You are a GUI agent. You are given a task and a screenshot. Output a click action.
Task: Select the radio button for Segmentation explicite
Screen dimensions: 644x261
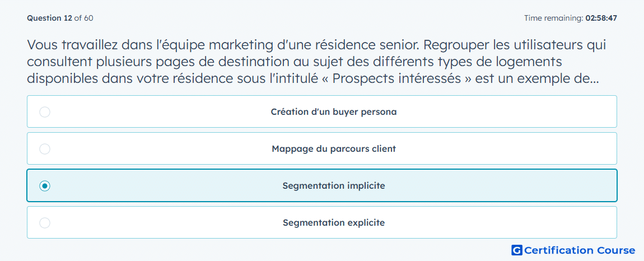tap(45, 223)
